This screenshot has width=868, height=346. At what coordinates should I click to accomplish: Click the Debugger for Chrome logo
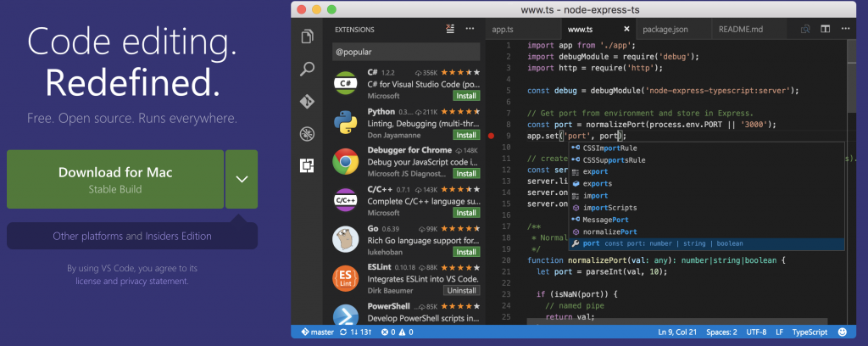346,161
